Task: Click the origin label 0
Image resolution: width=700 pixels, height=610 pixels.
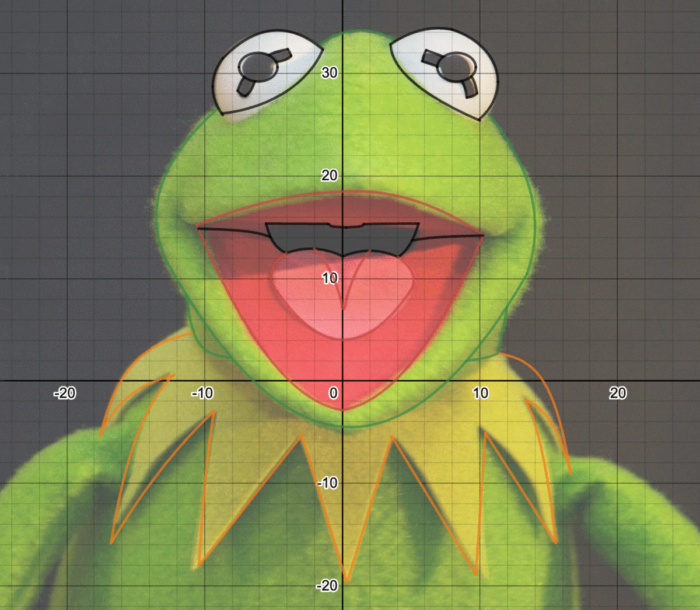Action: pos(334,393)
